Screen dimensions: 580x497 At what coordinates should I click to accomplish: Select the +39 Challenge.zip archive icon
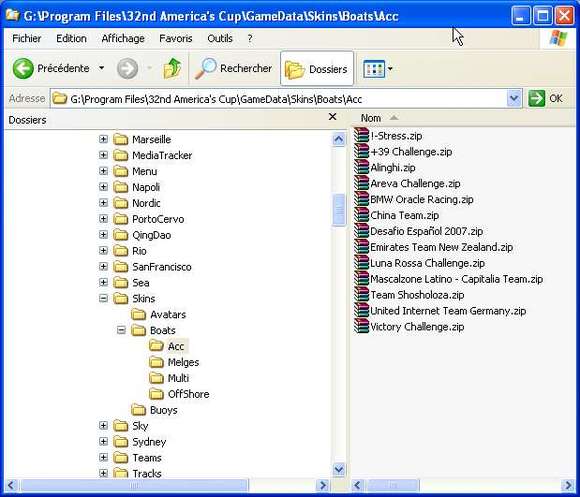[x=361, y=151]
